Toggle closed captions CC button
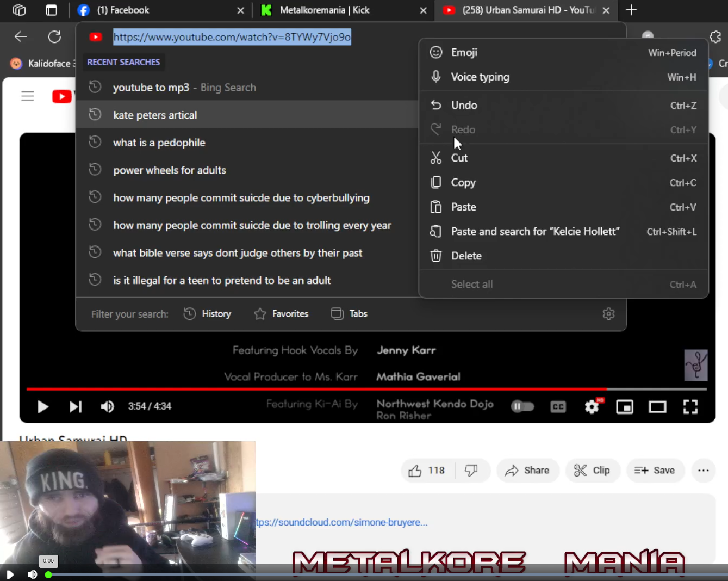Screen dimensions: 728x581 (558, 406)
